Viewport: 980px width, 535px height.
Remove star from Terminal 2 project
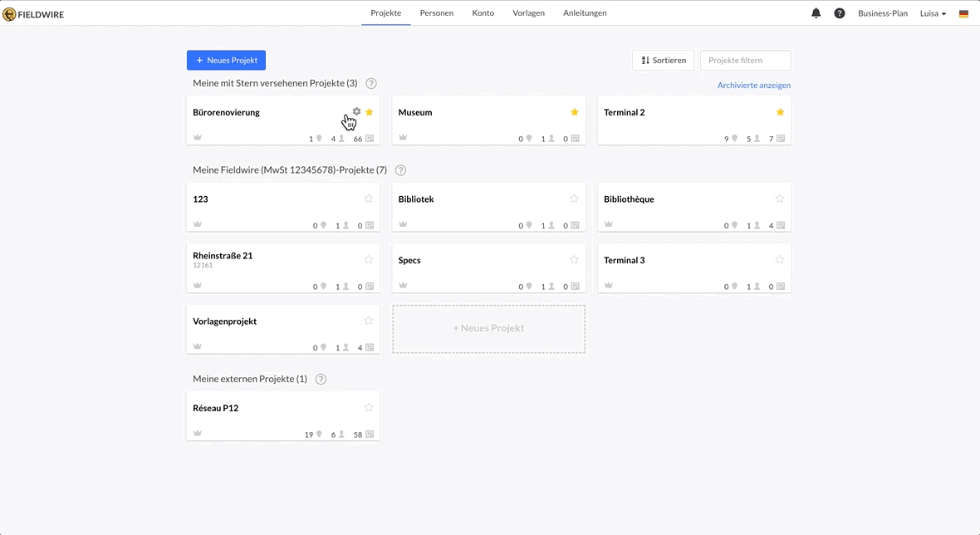coord(780,112)
